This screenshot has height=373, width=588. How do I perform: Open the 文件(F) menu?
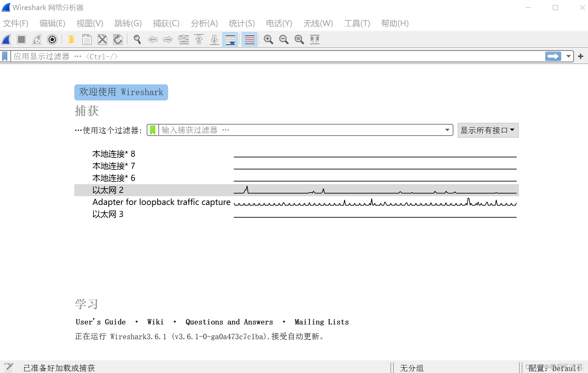[x=16, y=23]
